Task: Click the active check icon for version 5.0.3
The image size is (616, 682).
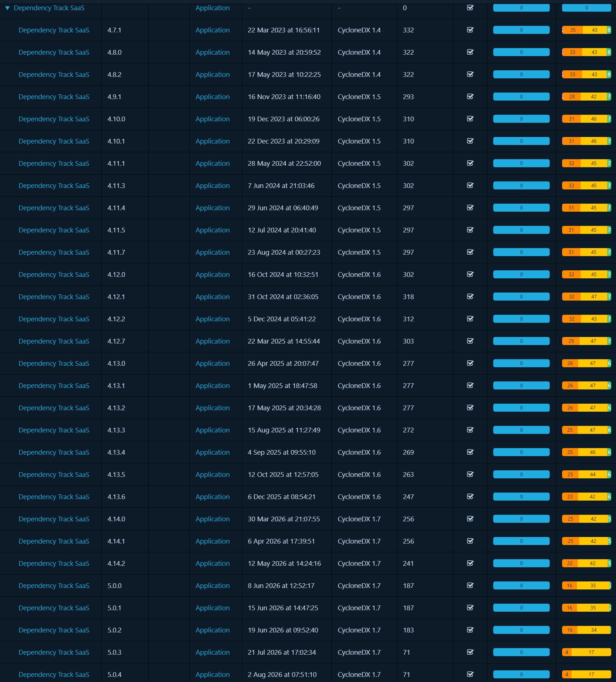Action: pyautogui.click(x=470, y=652)
